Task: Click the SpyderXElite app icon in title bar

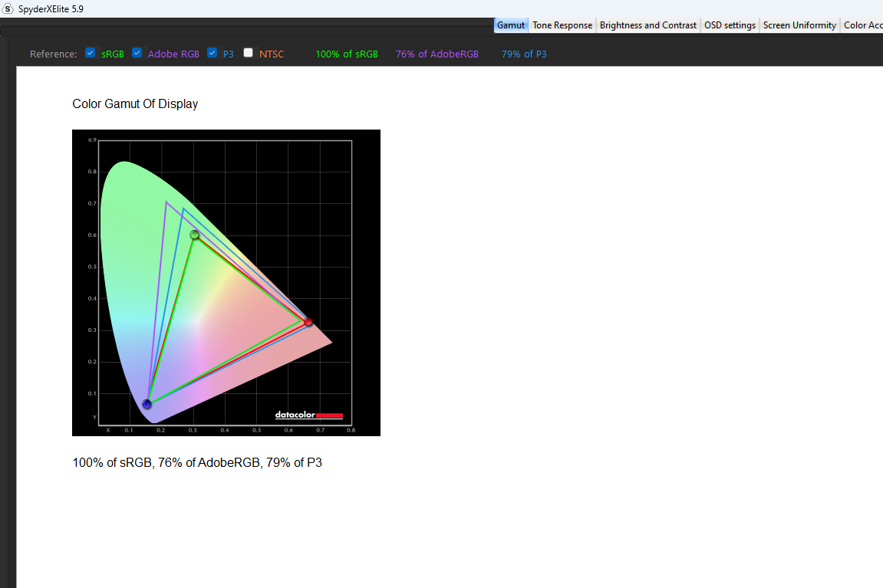Action: tap(8, 8)
